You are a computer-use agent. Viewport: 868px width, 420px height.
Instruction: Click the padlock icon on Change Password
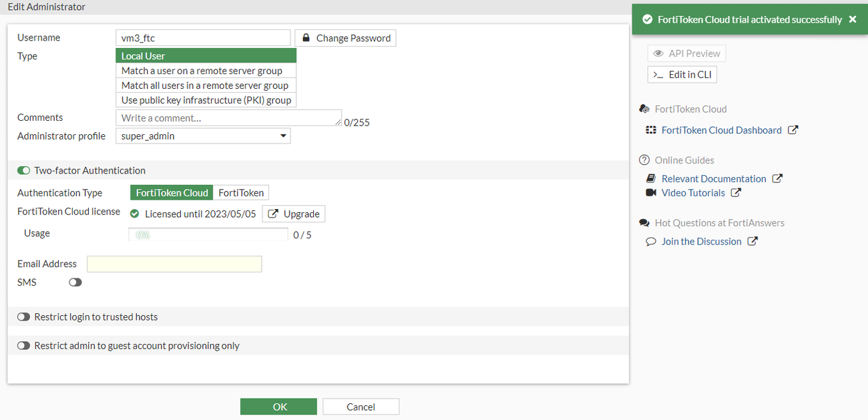click(306, 37)
